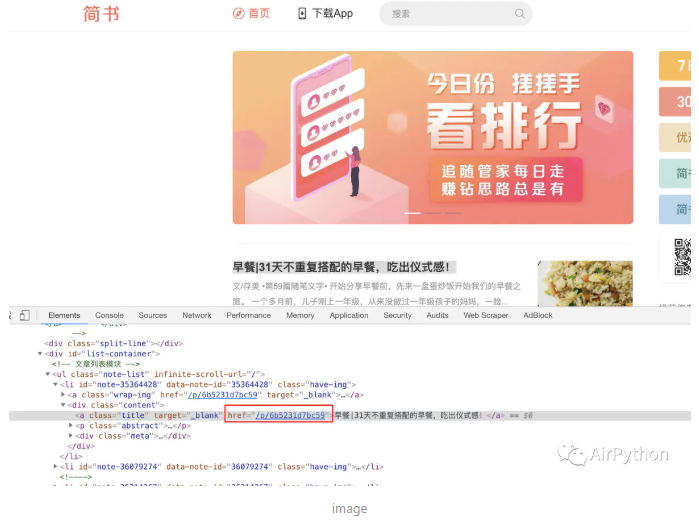Open the green 简 sidebar button
Image resolution: width=699 pixels, height=523 pixels.
click(675, 173)
